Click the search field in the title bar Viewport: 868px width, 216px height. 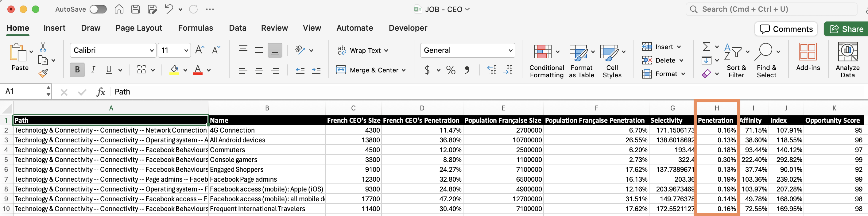pos(771,9)
